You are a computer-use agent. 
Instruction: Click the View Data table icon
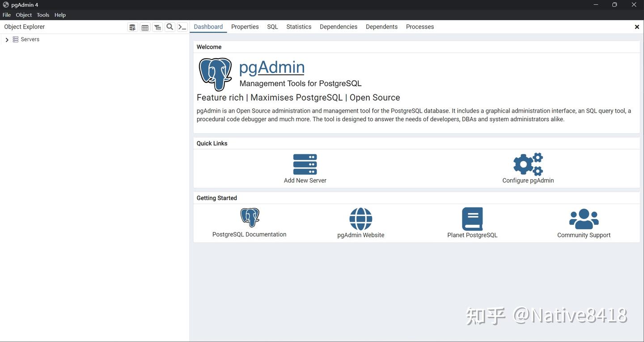[145, 27]
